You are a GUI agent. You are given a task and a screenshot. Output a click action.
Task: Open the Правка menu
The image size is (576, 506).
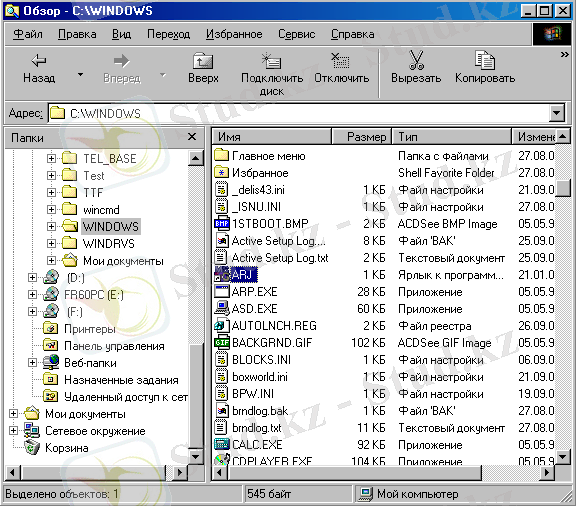click(77, 34)
